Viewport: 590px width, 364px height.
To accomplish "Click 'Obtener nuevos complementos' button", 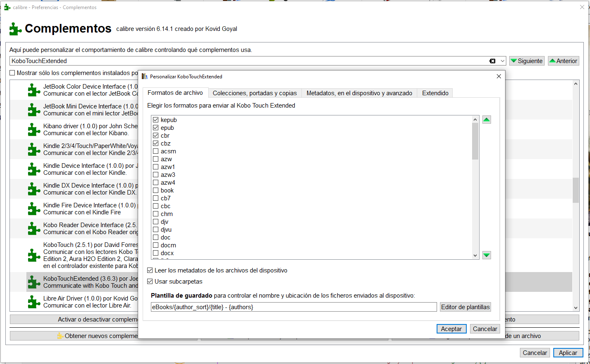I will pos(103,336).
